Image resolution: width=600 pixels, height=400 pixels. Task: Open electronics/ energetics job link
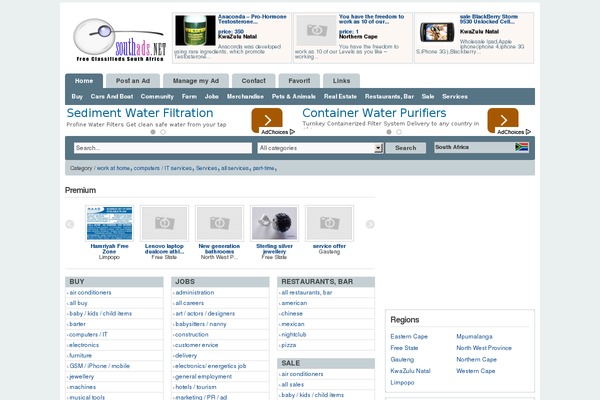coord(210,366)
